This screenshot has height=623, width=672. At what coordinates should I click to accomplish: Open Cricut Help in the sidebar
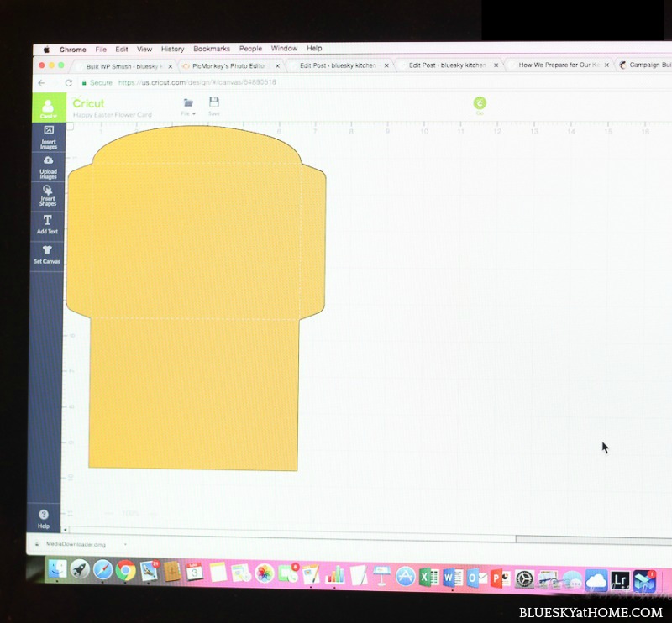[44, 519]
